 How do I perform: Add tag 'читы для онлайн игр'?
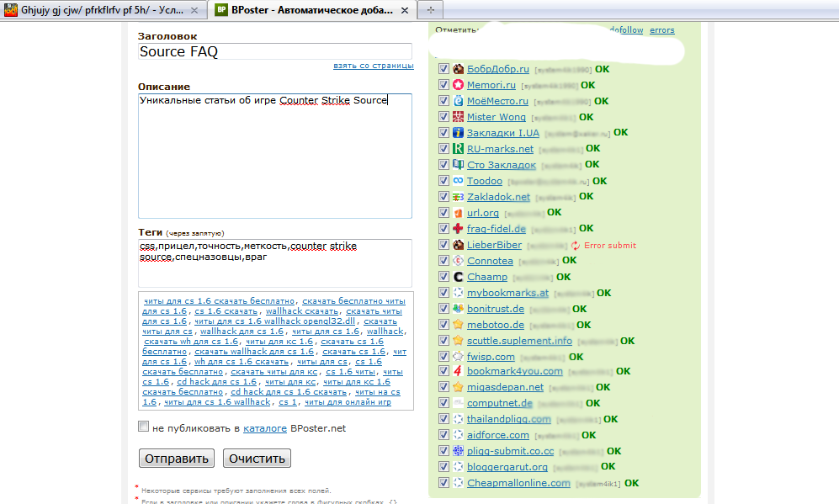[x=348, y=402]
